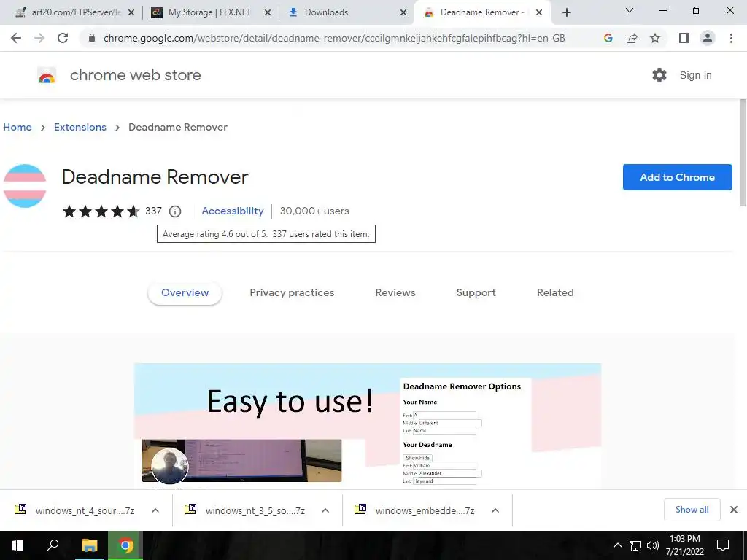The image size is (747, 560).
Task: Expand options for windows_embedde...7z download
Action: (x=495, y=510)
